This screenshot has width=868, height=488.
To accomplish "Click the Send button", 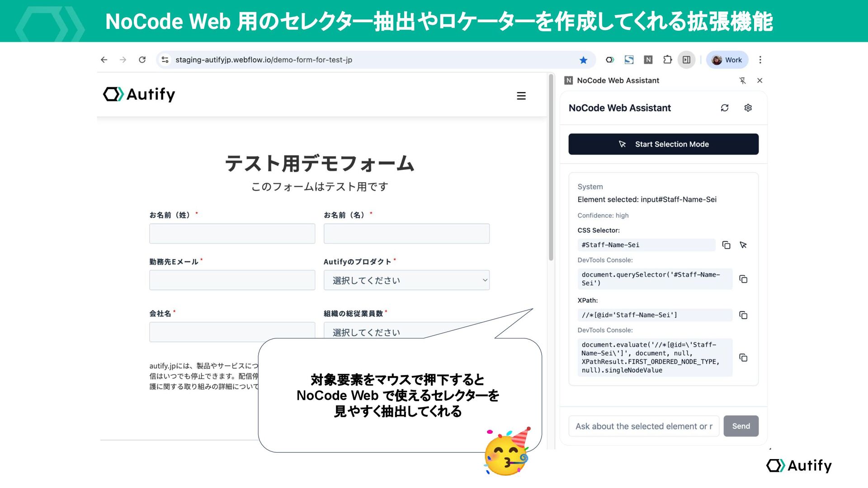I will [x=741, y=426].
